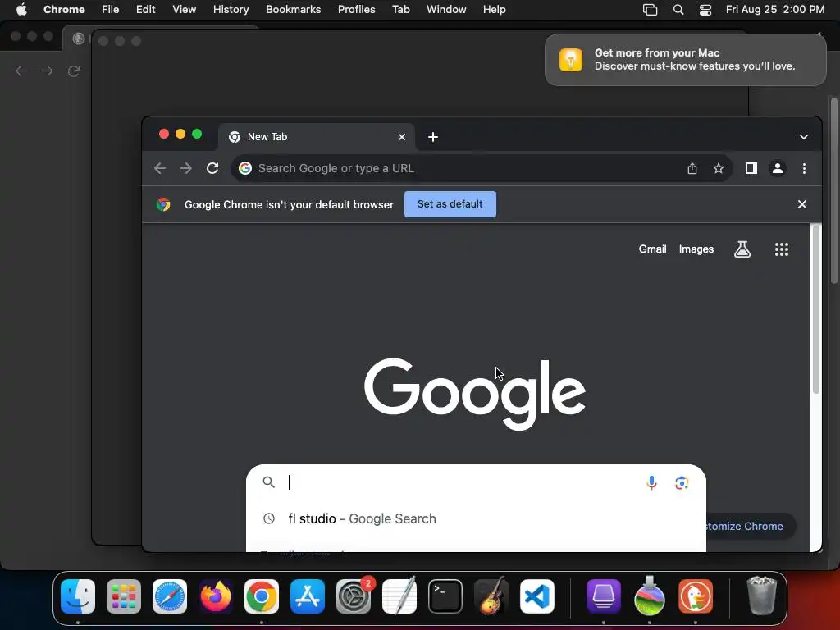Open Control Center in the menu bar
The width and height of the screenshot is (840, 630).
[x=705, y=9]
